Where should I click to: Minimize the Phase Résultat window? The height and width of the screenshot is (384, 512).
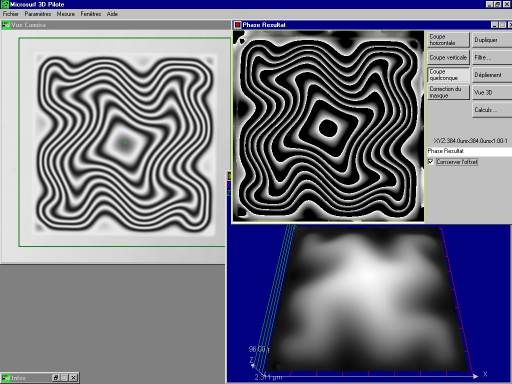(495, 25)
